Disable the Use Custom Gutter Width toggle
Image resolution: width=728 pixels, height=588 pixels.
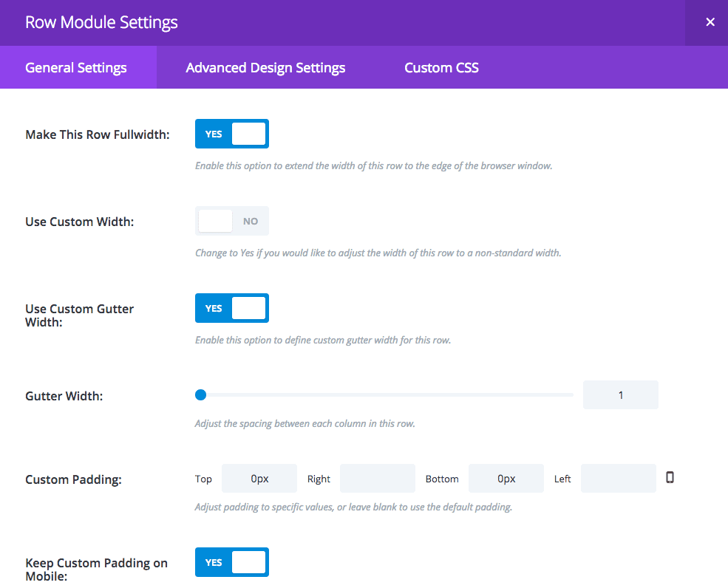[232, 308]
